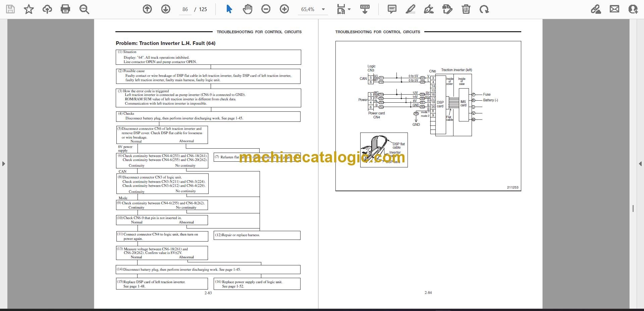Select the highlighter pen tool

click(410, 9)
